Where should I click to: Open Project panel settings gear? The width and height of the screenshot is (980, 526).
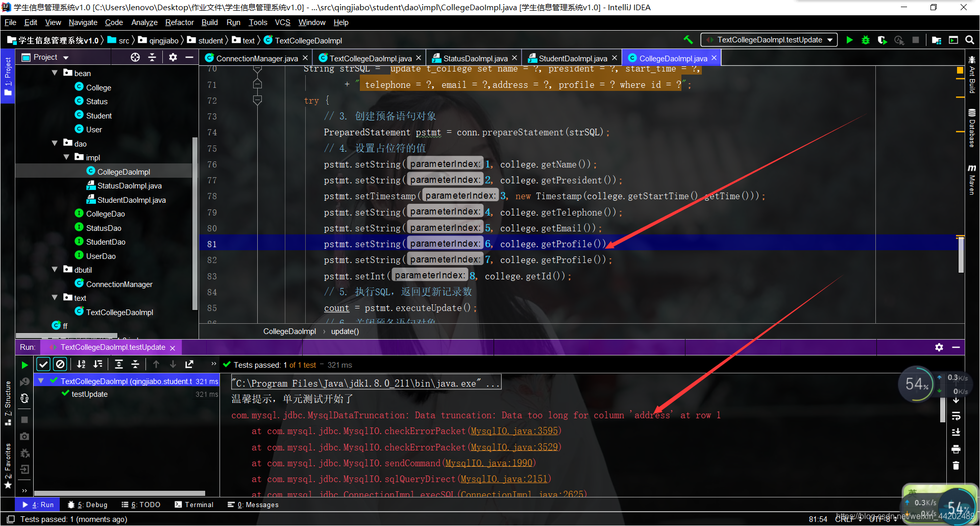click(173, 57)
